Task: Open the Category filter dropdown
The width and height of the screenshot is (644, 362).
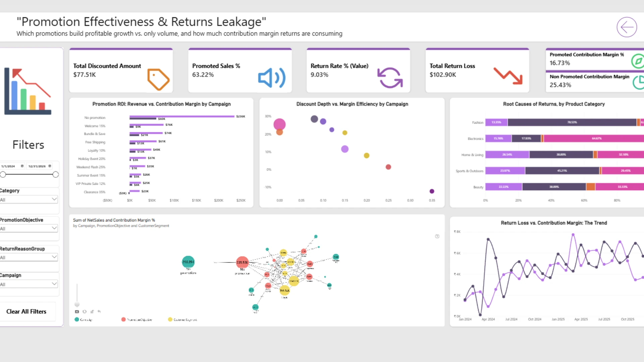Action: tap(29, 199)
